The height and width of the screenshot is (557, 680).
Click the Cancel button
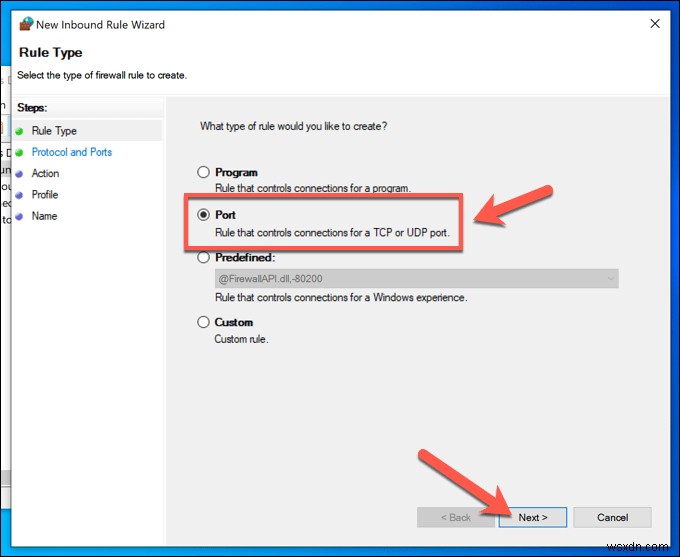pyautogui.click(x=612, y=518)
